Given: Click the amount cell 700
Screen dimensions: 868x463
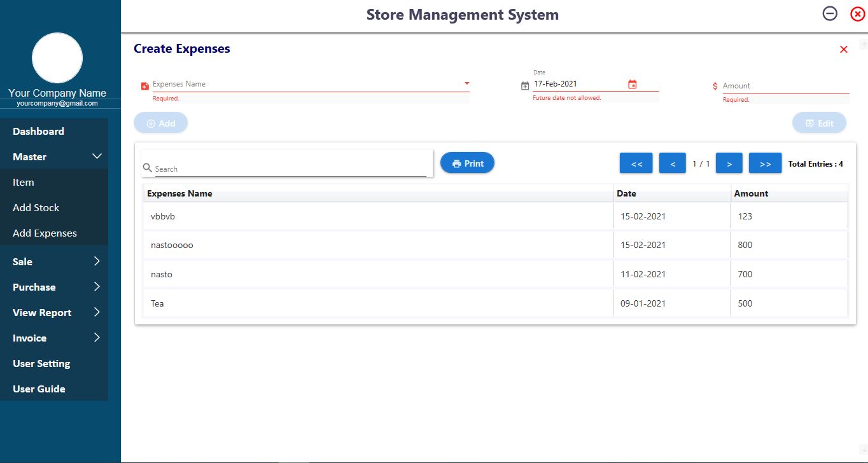Looking at the screenshot, I should [x=789, y=274].
